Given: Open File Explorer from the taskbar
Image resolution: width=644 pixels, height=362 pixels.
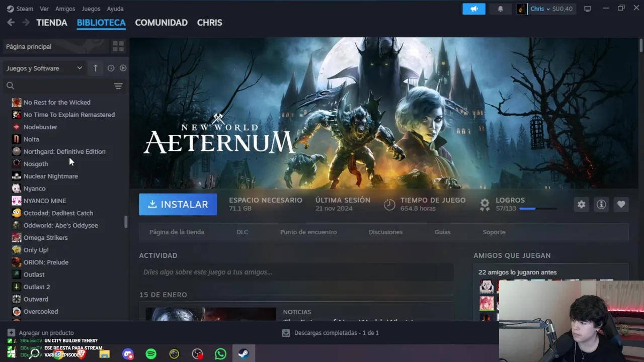Looking at the screenshot, I should [x=105, y=354].
